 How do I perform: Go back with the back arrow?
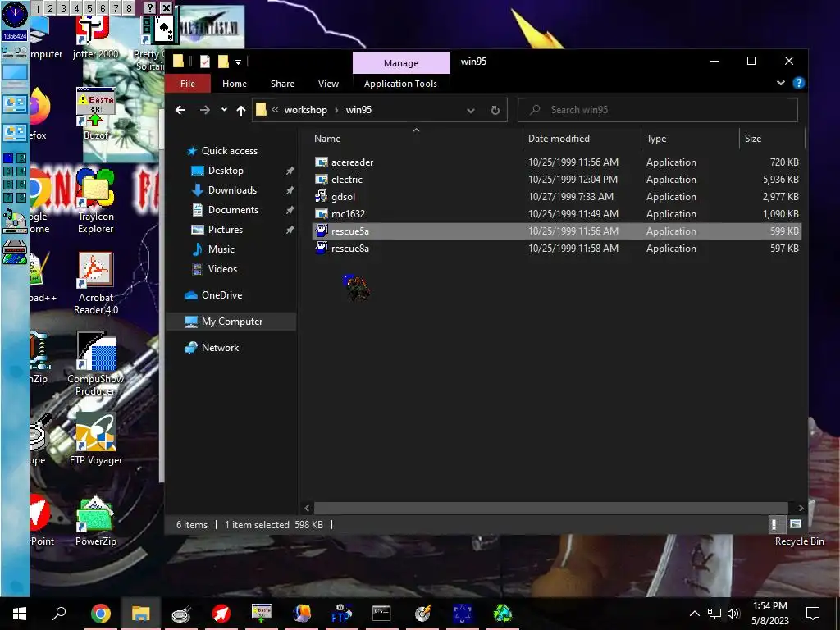(180, 110)
